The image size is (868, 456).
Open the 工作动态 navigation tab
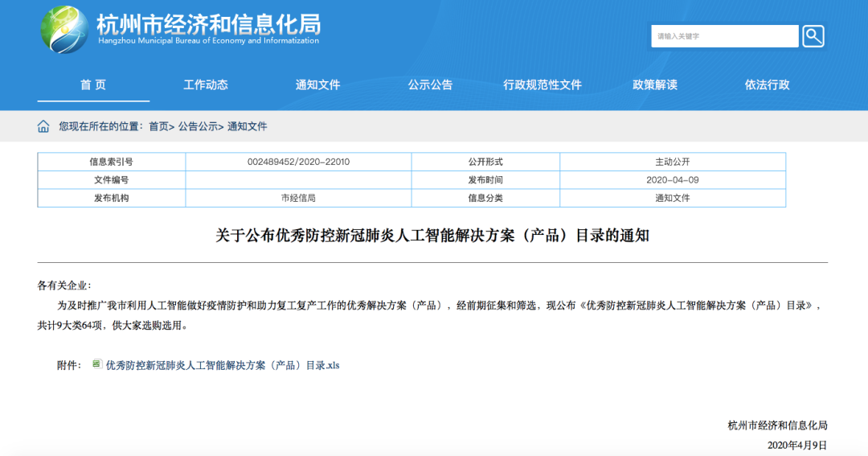[206, 85]
